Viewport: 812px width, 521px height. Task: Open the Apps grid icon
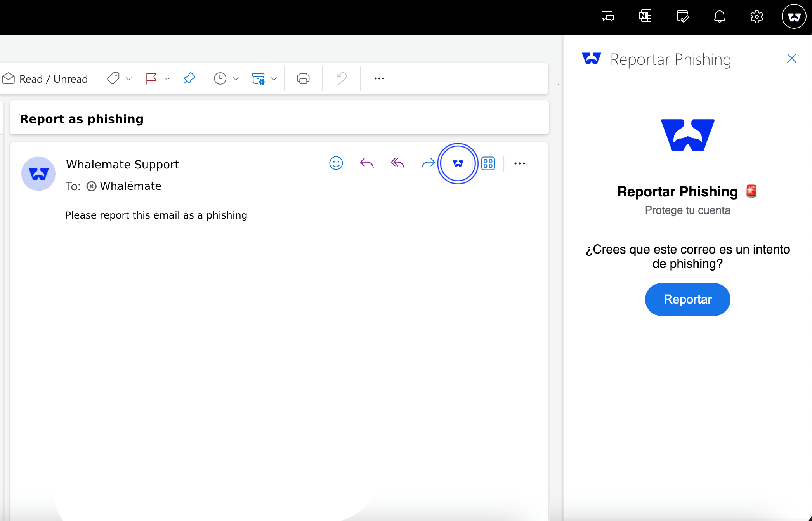(x=488, y=163)
